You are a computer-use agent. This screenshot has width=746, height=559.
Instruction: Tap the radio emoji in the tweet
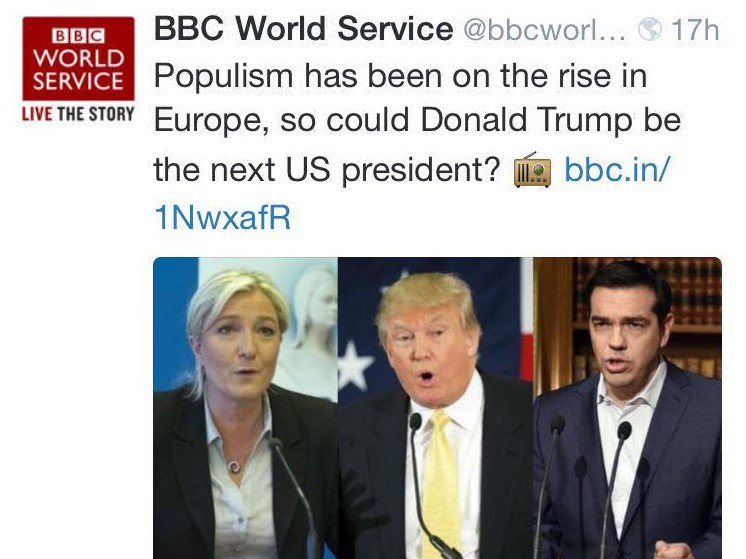(x=532, y=170)
